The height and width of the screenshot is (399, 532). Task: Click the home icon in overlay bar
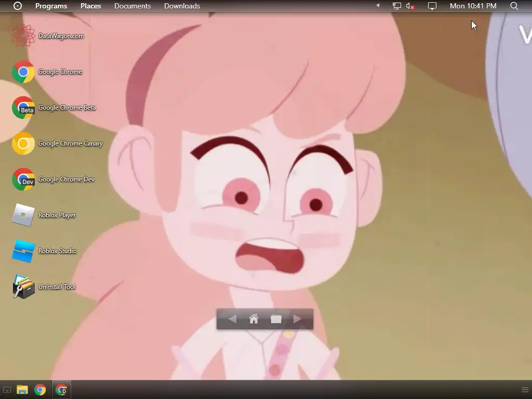click(x=254, y=319)
